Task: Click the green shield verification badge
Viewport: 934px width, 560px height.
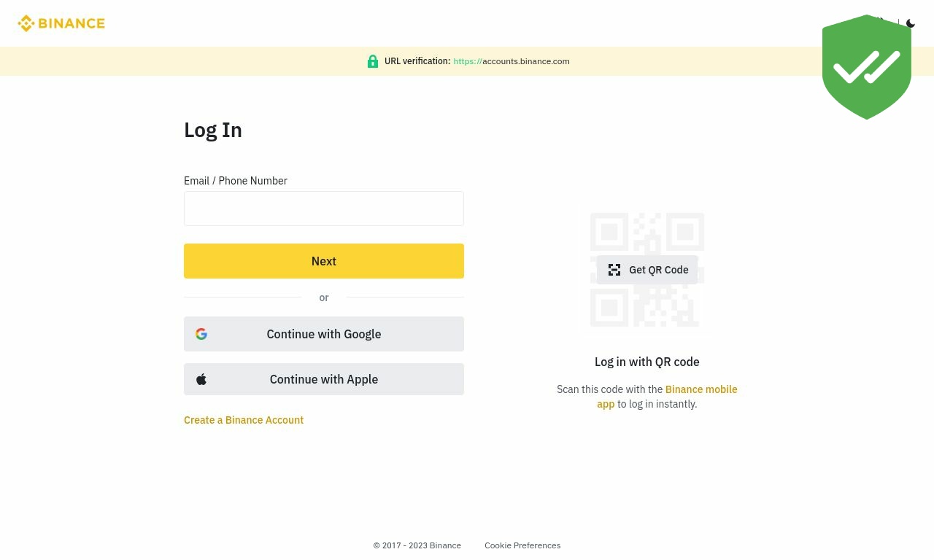Action: tap(867, 67)
